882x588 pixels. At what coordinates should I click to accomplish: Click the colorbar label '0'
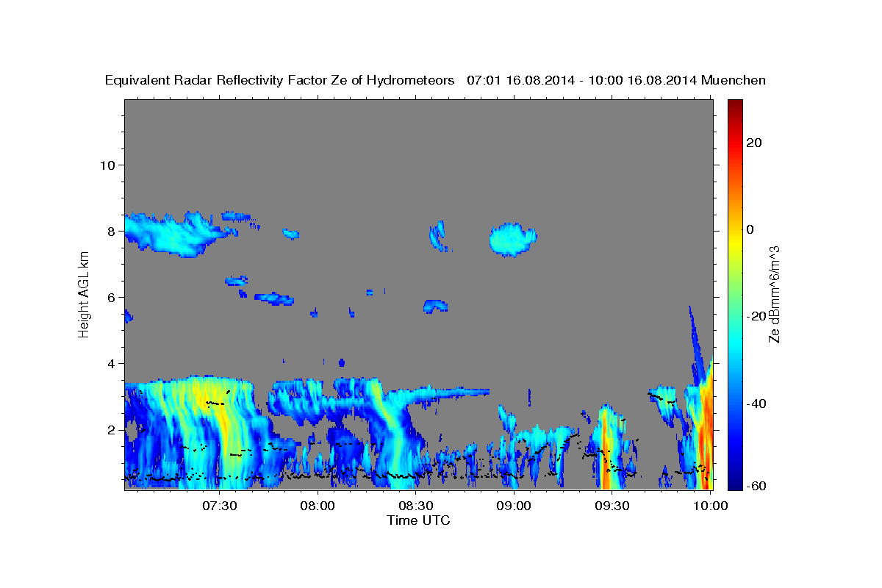pos(750,229)
